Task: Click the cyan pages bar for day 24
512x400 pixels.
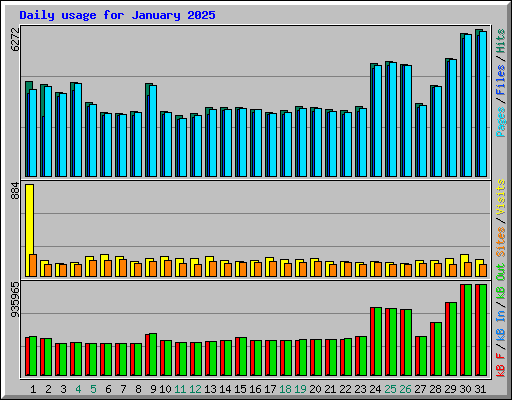Action: point(378,121)
